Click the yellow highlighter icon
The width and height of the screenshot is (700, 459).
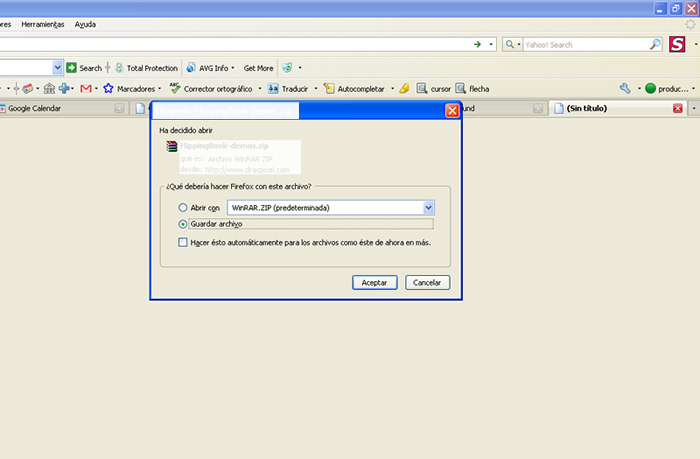click(x=404, y=88)
